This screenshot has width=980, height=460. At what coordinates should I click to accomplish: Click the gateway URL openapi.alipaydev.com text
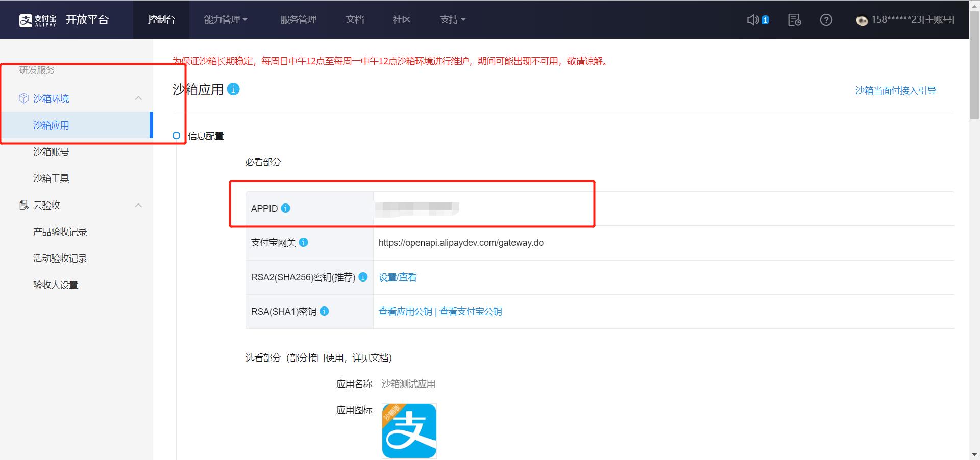pos(461,243)
